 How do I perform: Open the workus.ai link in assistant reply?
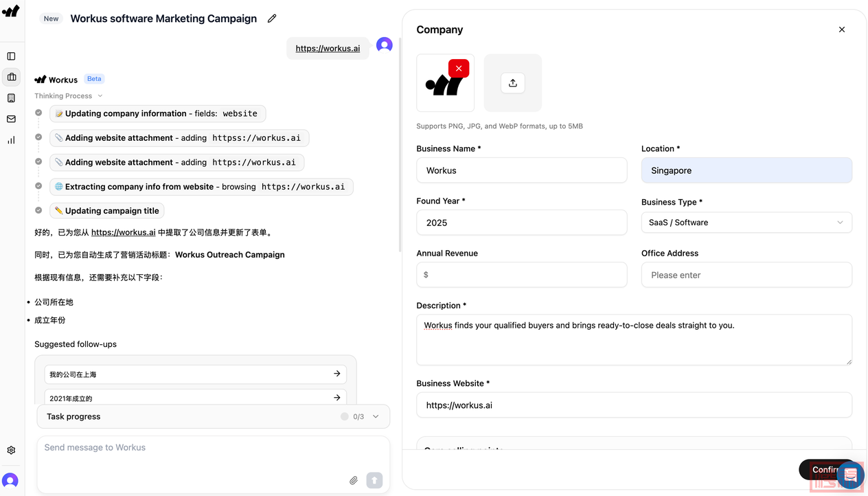(123, 233)
